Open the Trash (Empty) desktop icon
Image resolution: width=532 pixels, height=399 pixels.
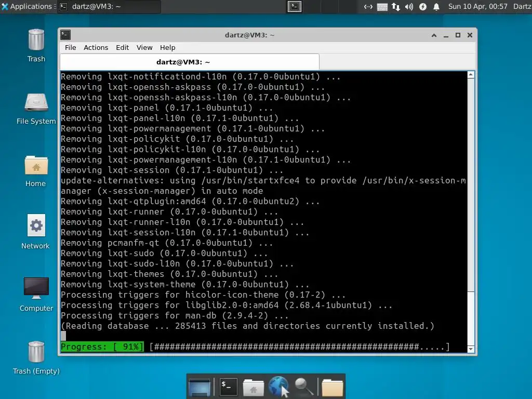tap(36, 357)
